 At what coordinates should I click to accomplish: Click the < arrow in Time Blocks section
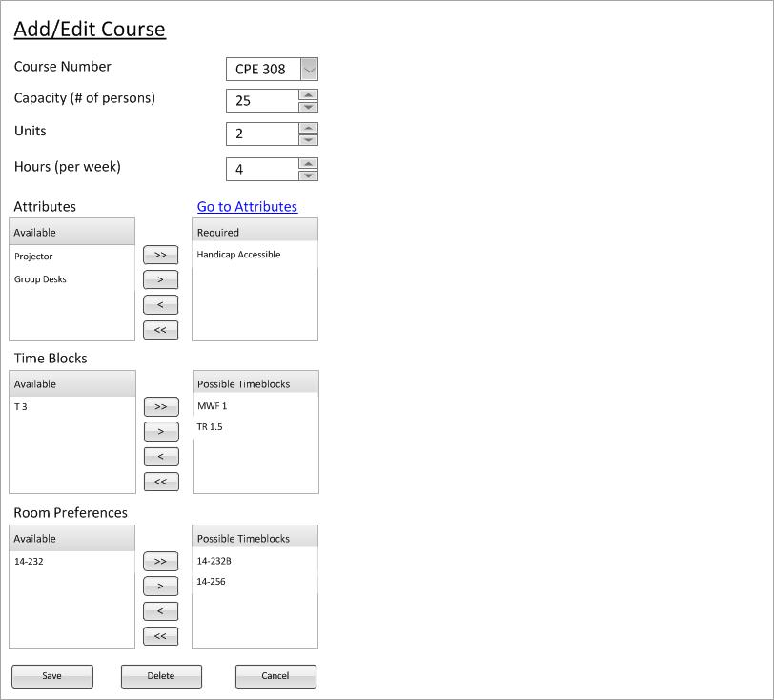click(x=160, y=457)
